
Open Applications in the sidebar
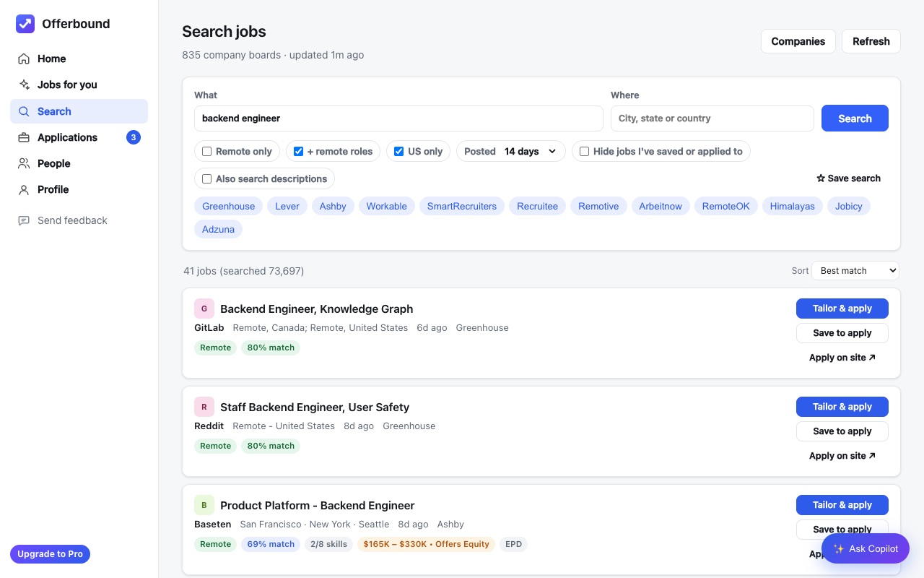coord(79,137)
